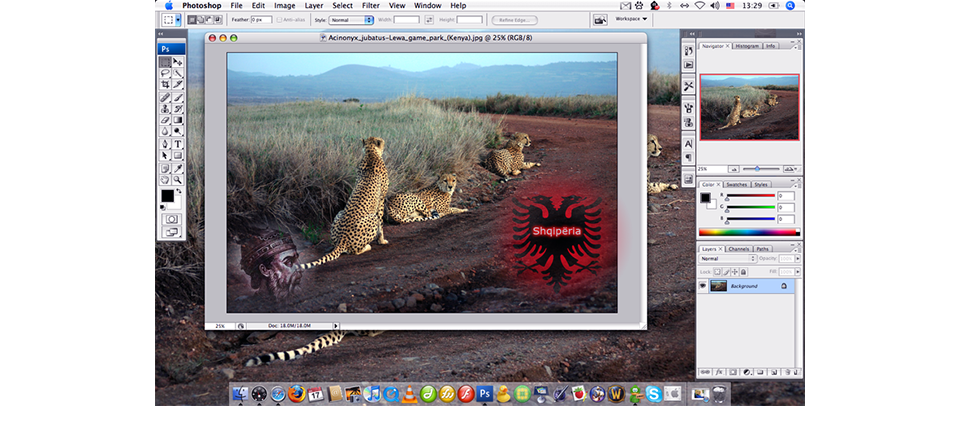
Task: Toggle Lock image pixels brush icon
Action: coord(726,272)
